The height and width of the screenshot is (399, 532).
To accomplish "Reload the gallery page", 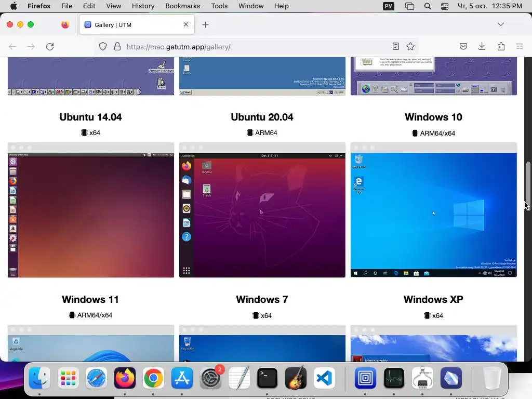I will pyautogui.click(x=50, y=46).
